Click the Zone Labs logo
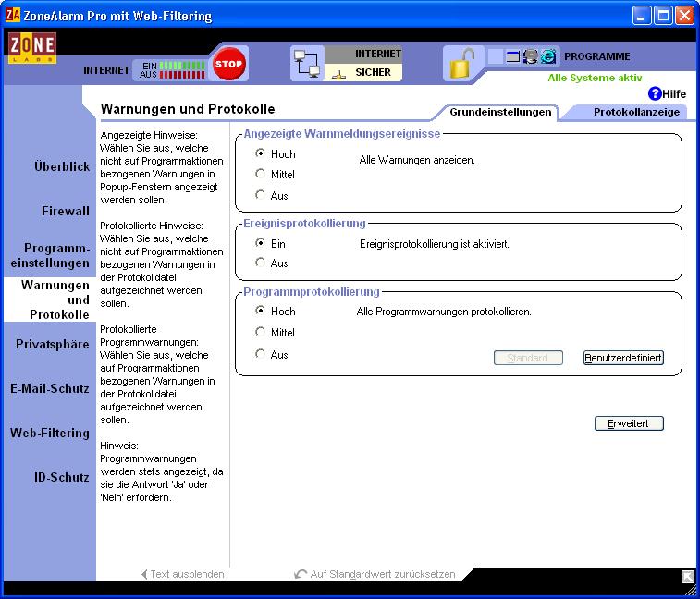Screen dimensions: 700x599 (32, 47)
